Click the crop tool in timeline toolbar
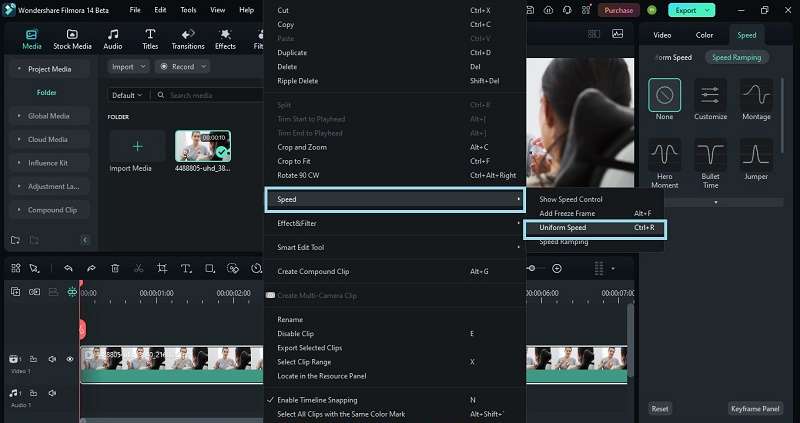This screenshot has height=423, width=800. pyautogui.click(x=162, y=268)
